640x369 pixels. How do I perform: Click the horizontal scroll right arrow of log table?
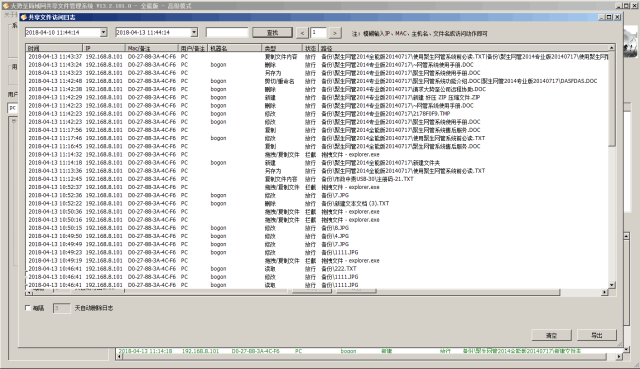point(604,292)
